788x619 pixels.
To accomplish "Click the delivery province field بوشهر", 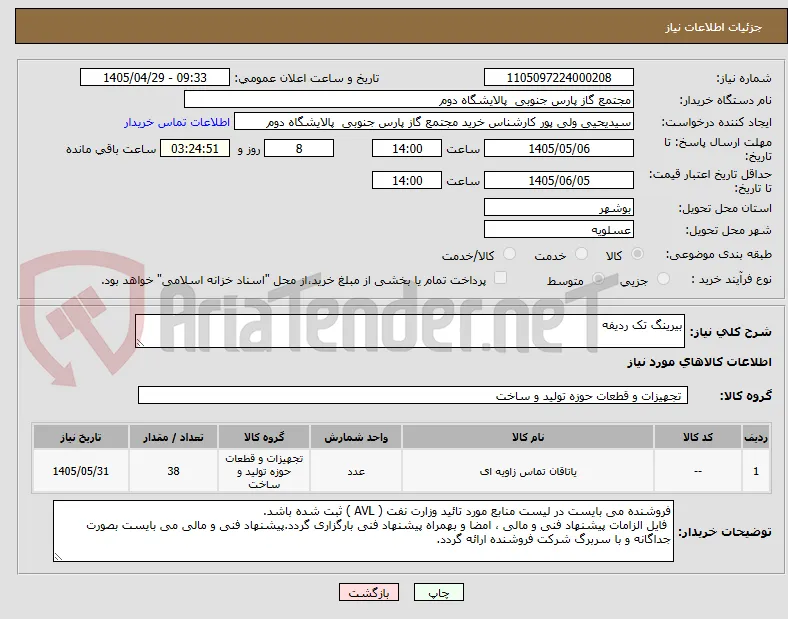I will [x=558, y=207].
